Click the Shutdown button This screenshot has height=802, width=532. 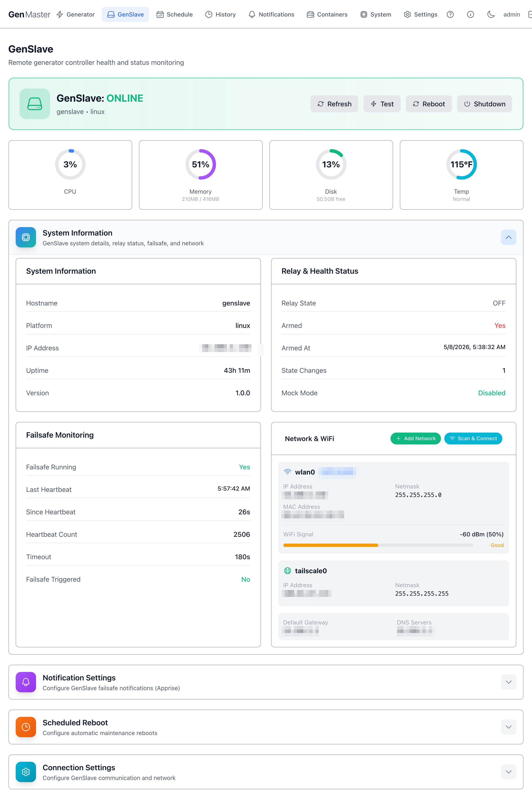click(x=484, y=104)
